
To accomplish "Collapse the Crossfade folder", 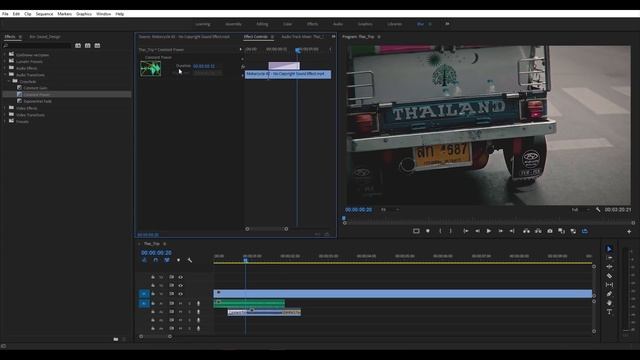I will (9, 81).
